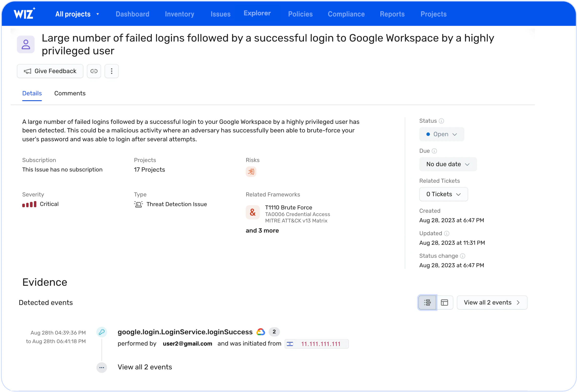Click the IP address 11.111.111.111
577x392 pixels.
[x=321, y=344]
